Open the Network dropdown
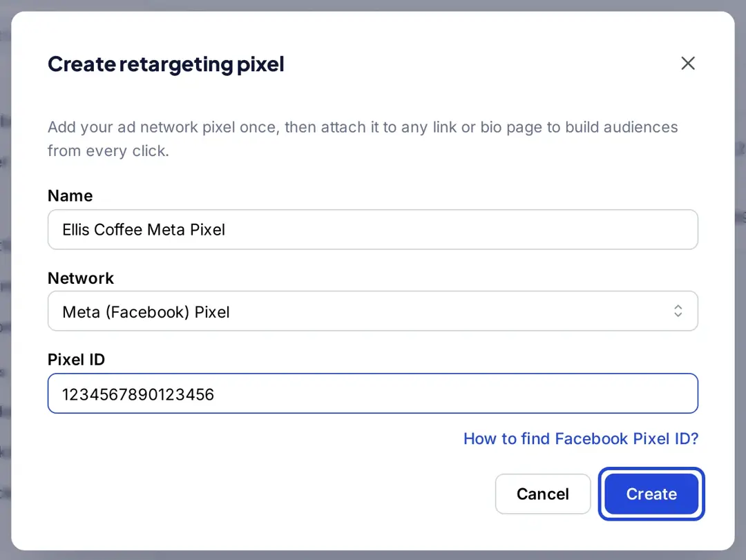The width and height of the screenshot is (746, 560). 372,311
